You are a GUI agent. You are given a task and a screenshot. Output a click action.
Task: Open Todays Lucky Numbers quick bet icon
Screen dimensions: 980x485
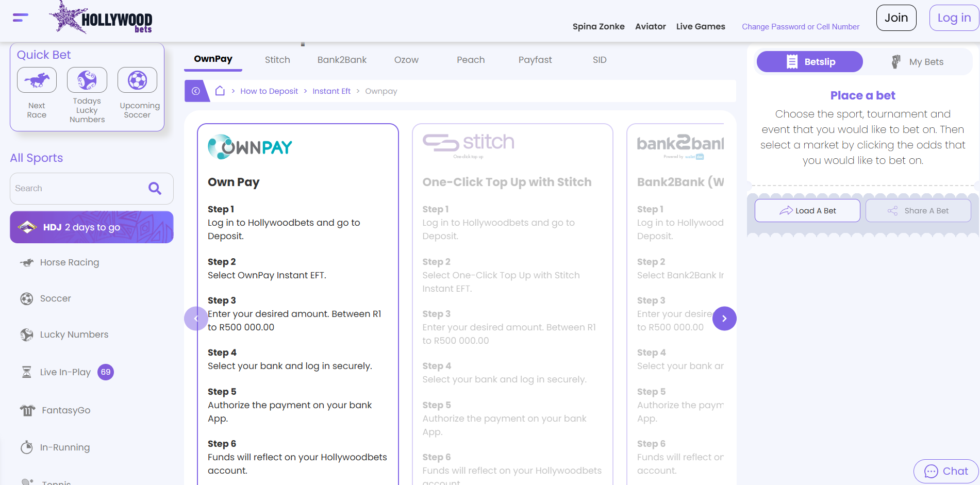(87, 80)
